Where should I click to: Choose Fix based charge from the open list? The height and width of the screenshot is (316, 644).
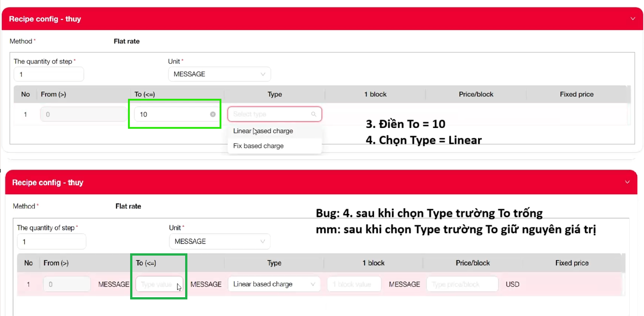tap(258, 146)
